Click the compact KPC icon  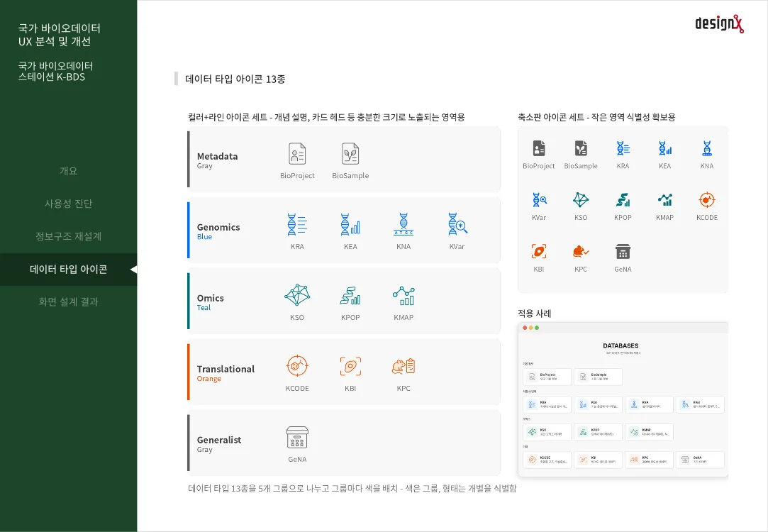tap(581, 251)
